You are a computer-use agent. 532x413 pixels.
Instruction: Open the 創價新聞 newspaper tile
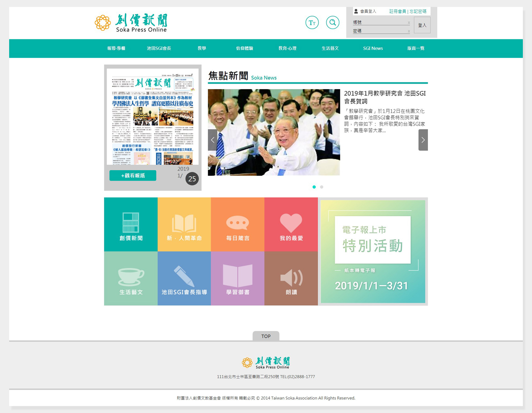click(131, 224)
